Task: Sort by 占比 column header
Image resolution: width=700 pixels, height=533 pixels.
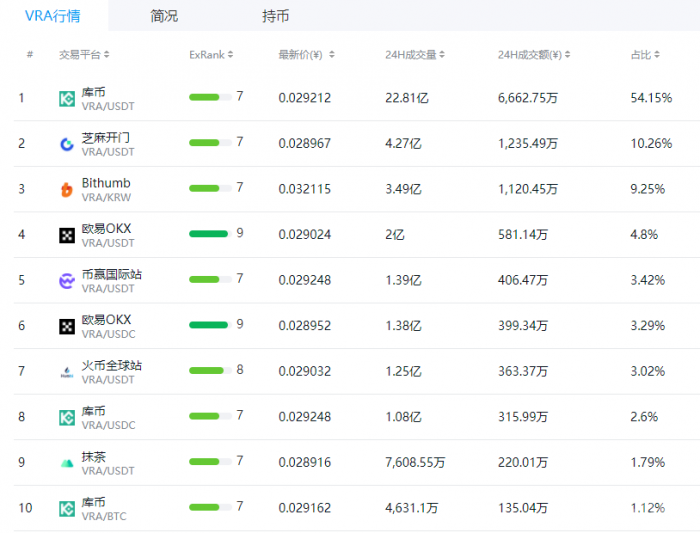Action: pos(644,54)
